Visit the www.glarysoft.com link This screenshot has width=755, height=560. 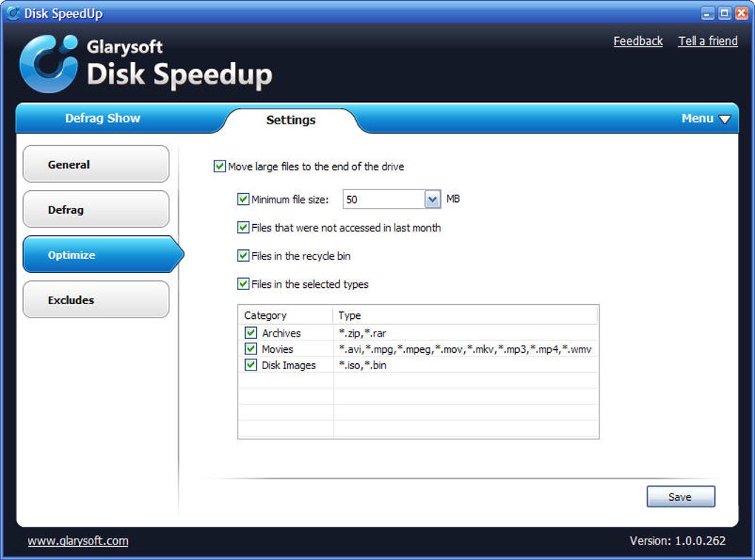[78, 541]
